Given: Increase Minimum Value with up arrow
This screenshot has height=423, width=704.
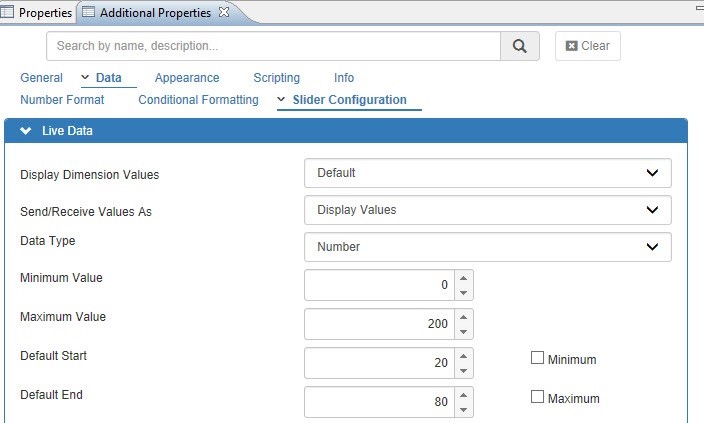Looking at the screenshot, I should pos(462,278).
